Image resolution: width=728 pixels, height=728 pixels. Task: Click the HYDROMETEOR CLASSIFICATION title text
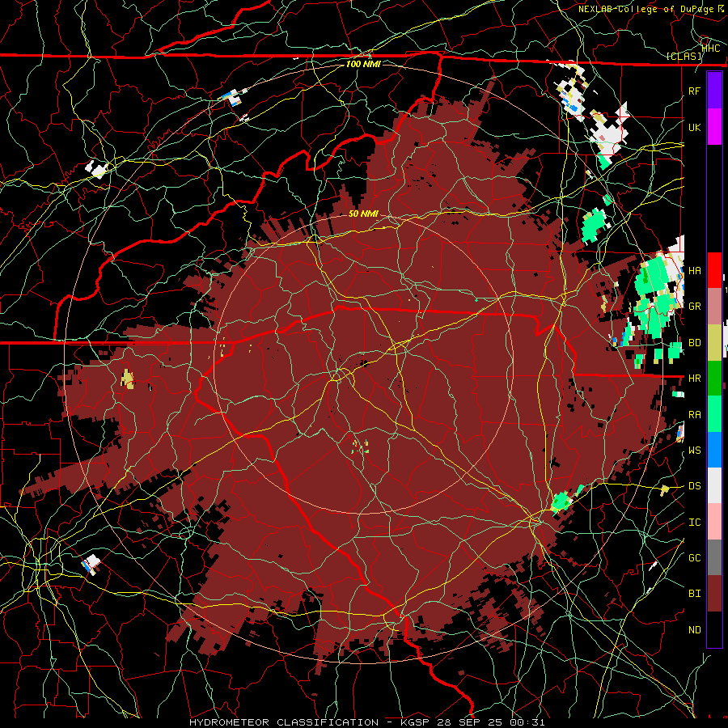coord(284,722)
